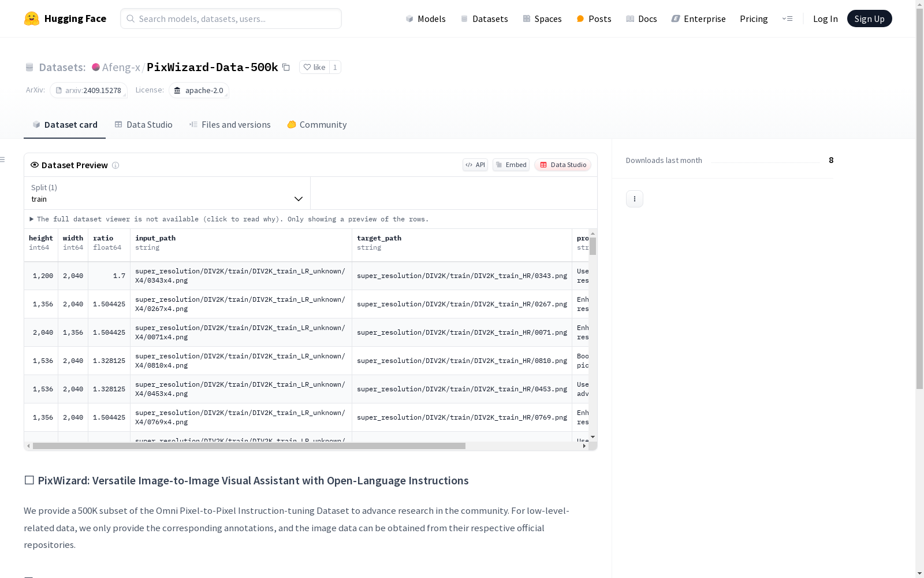Click the table vertical scrollbar thumb
The width and height of the screenshot is (924, 578).
click(x=593, y=246)
